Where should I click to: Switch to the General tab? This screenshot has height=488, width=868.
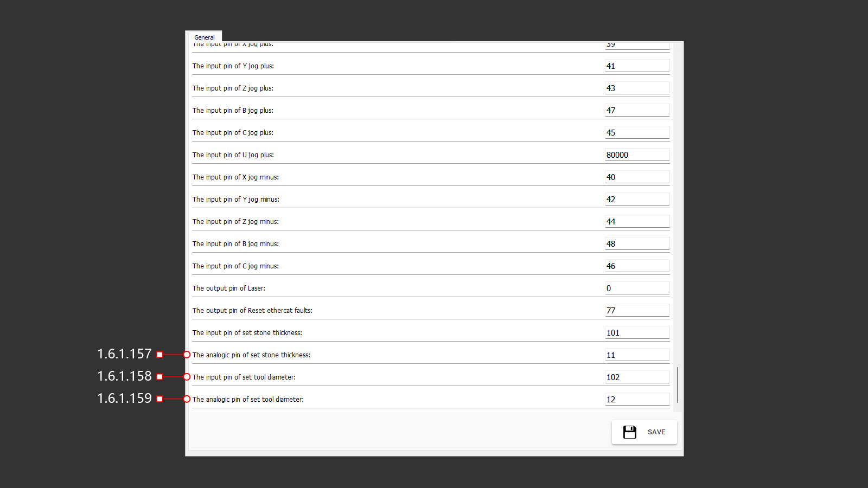click(204, 37)
